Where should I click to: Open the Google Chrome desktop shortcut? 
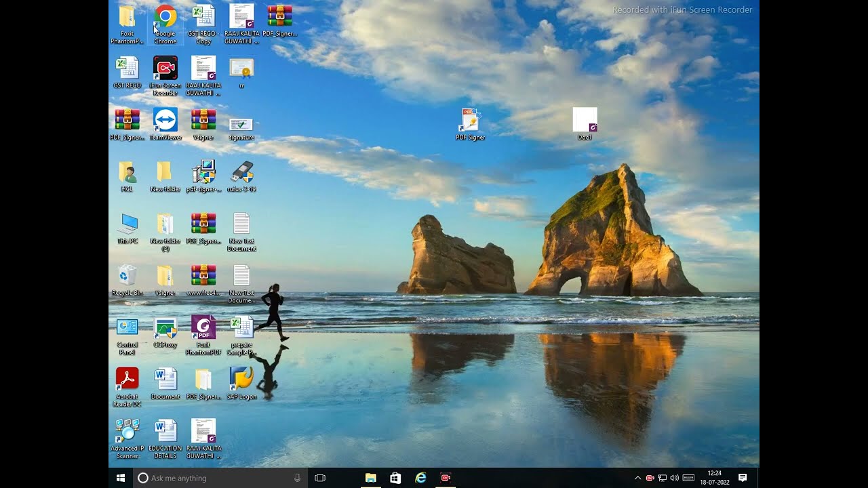(x=165, y=24)
